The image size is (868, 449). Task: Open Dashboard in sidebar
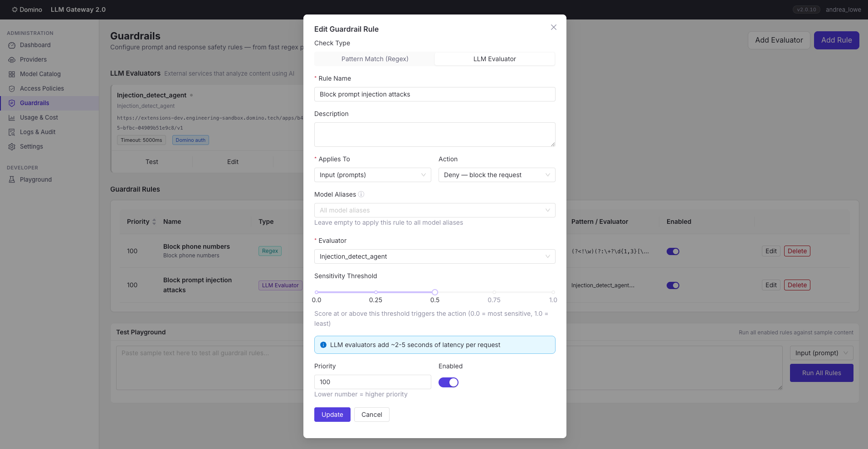tap(49, 45)
